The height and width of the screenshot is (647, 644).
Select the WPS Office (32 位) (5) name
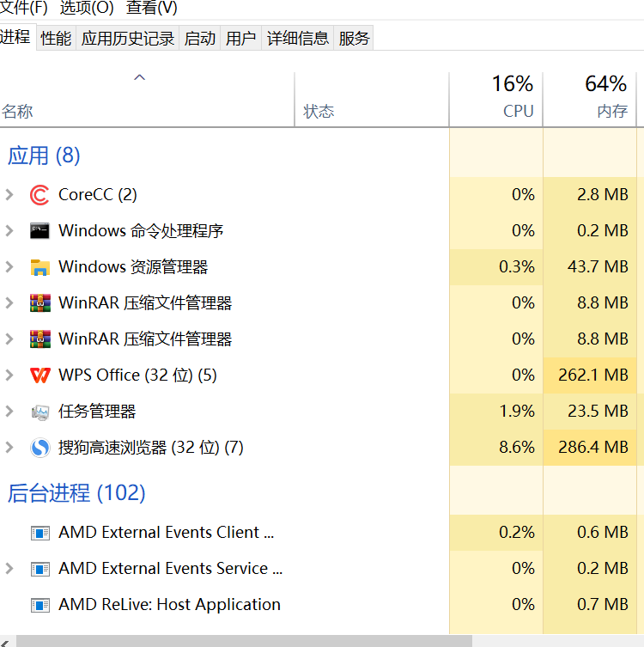tap(137, 375)
